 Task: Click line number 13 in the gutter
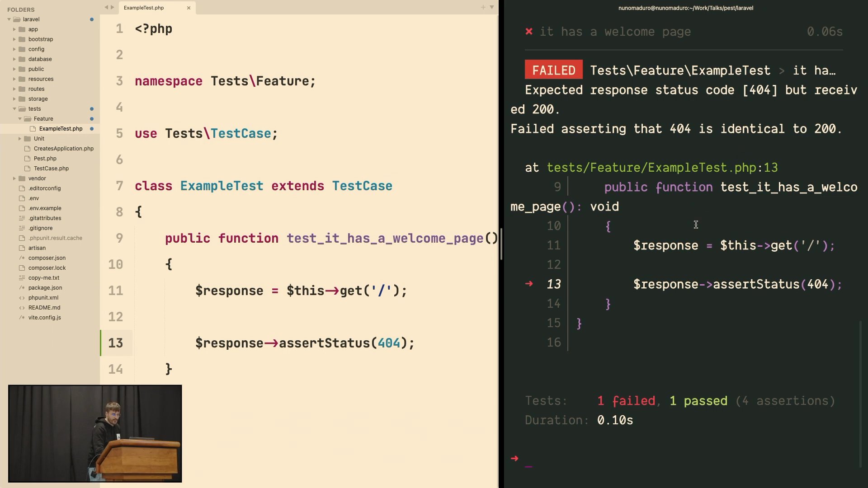[x=116, y=343]
